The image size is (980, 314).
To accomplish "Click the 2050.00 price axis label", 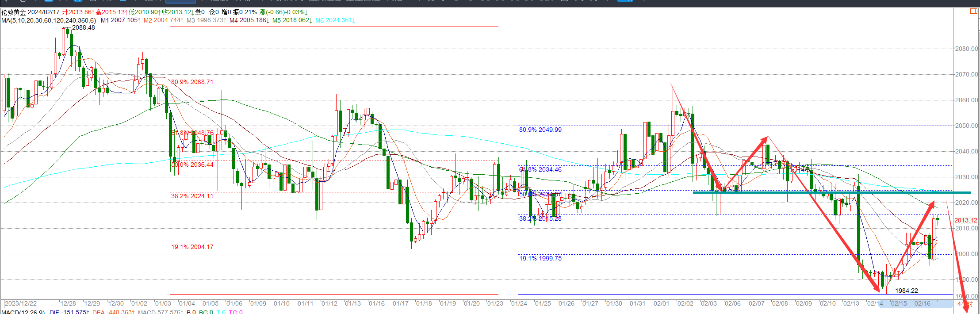I will click(x=966, y=126).
